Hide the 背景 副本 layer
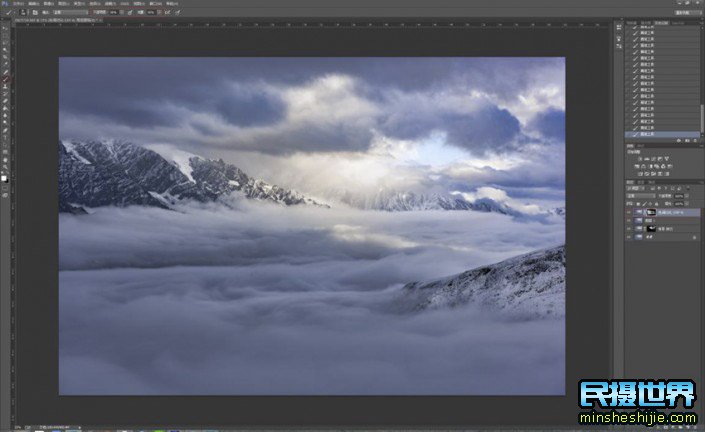This screenshot has width=705, height=432. click(x=629, y=229)
